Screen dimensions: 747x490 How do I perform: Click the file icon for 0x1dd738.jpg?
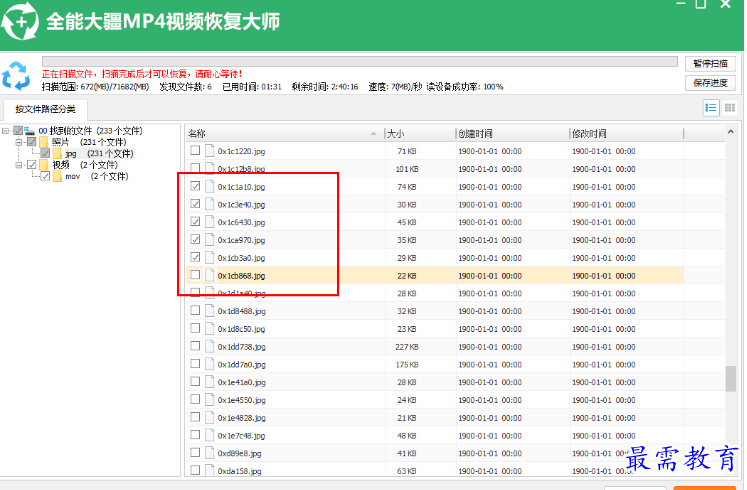pyautogui.click(x=210, y=347)
